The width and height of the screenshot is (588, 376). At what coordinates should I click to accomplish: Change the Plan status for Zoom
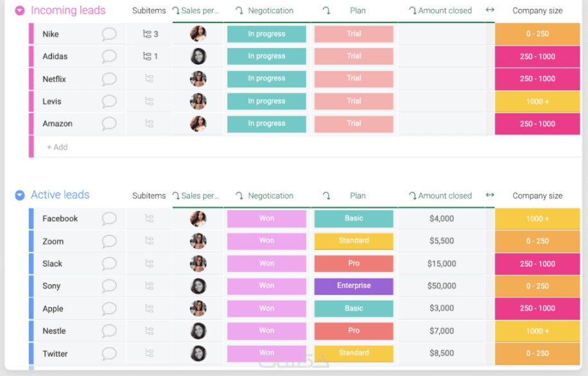(354, 241)
